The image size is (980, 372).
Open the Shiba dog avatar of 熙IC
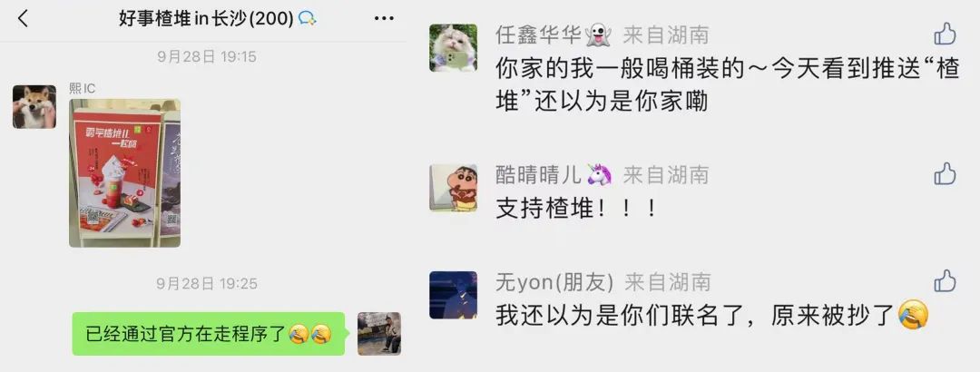pyautogui.click(x=34, y=107)
